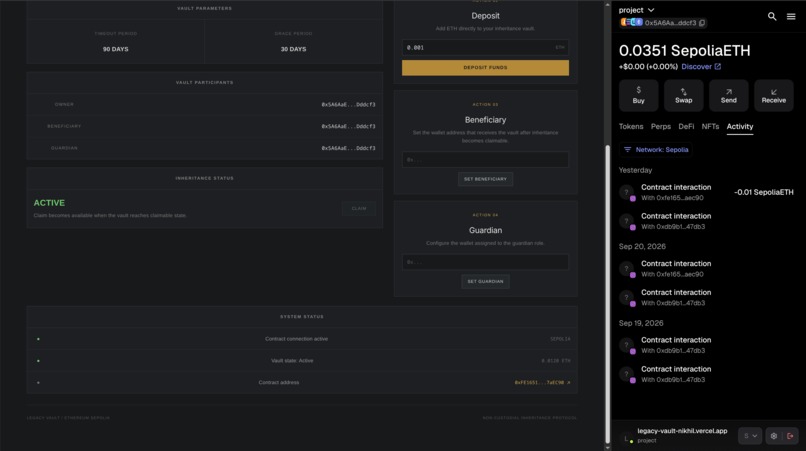The height and width of the screenshot is (451, 806).
Task: Open connected site permissions settings icon
Action: tap(774, 436)
